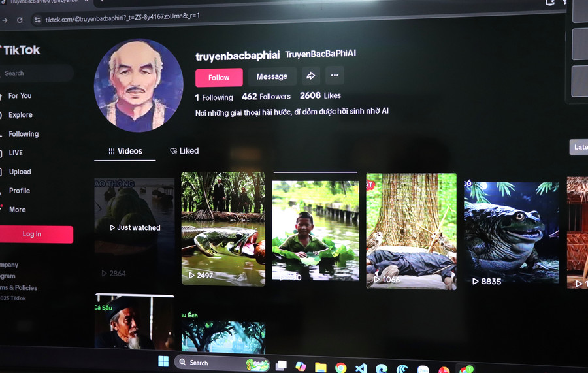
Task: Launch Google Chrome from the taskbar
Action: coord(340,368)
